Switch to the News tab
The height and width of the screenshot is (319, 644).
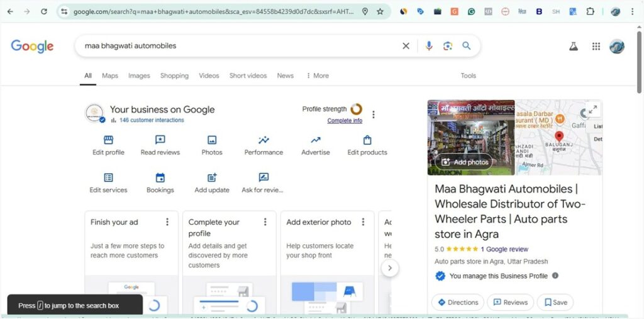click(285, 76)
